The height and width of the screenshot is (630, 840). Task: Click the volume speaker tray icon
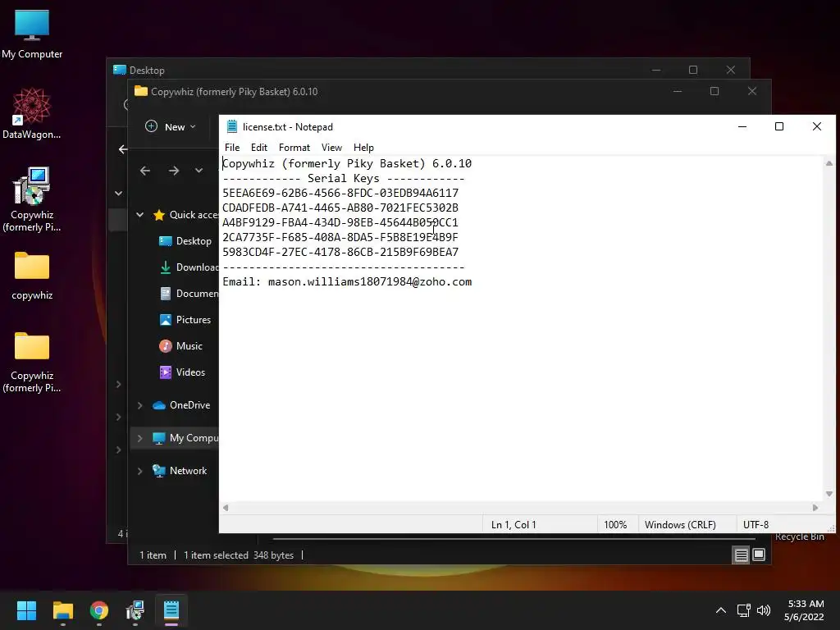(x=764, y=610)
